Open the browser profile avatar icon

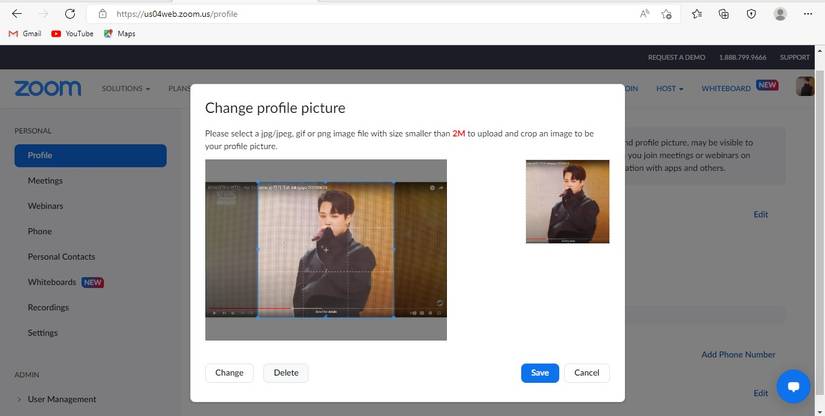click(x=780, y=14)
